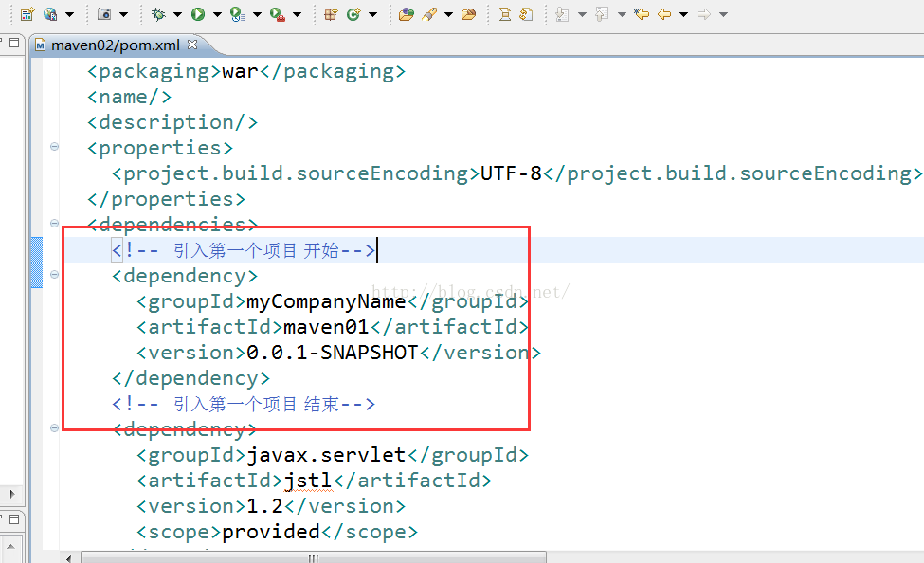Screen dimensions: 924x563
Task: Go to Last Edit Location icon
Action: (642, 14)
